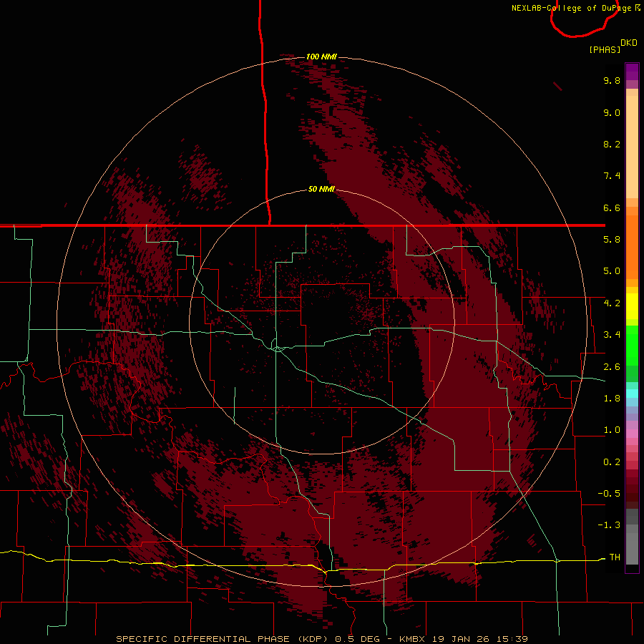Click the 1.0 color scale value
This screenshot has height=644, width=644.
(612, 430)
